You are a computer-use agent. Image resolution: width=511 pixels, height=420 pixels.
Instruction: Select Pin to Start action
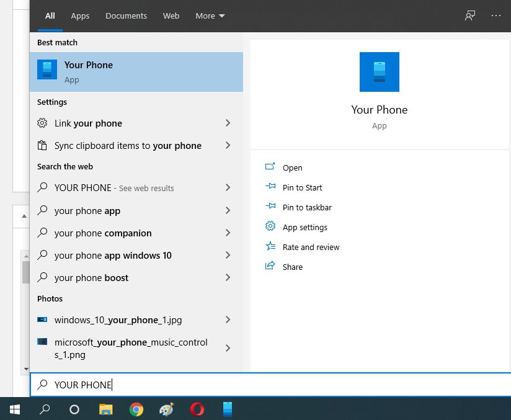point(302,187)
